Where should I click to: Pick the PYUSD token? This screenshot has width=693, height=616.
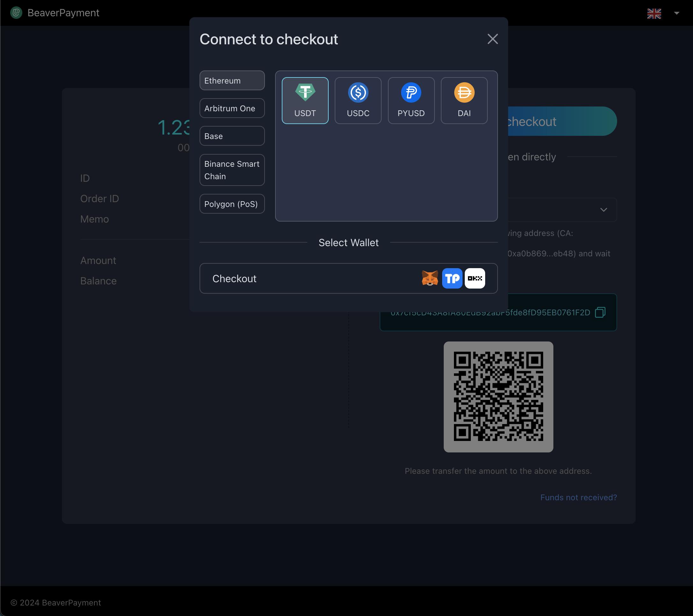tap(411, 100)
